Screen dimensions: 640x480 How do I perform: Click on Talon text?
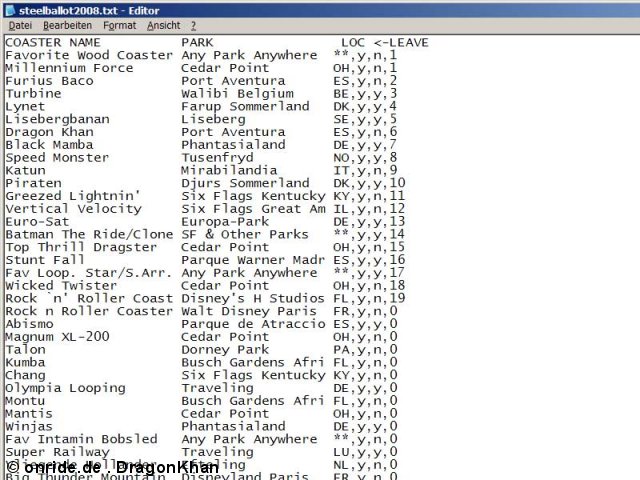[25, 349]
